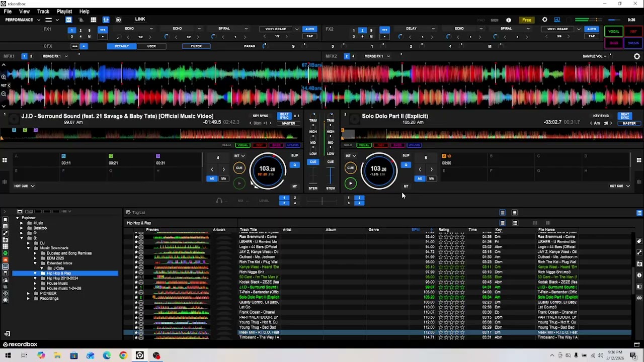Open the Help menu
Screen dimensions: 644x362
click(85, 12)
